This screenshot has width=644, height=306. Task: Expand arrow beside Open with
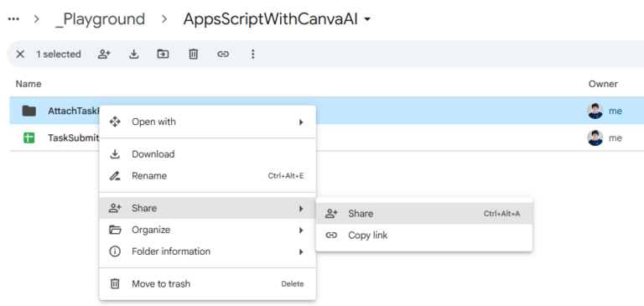click(x=301, y=122)
